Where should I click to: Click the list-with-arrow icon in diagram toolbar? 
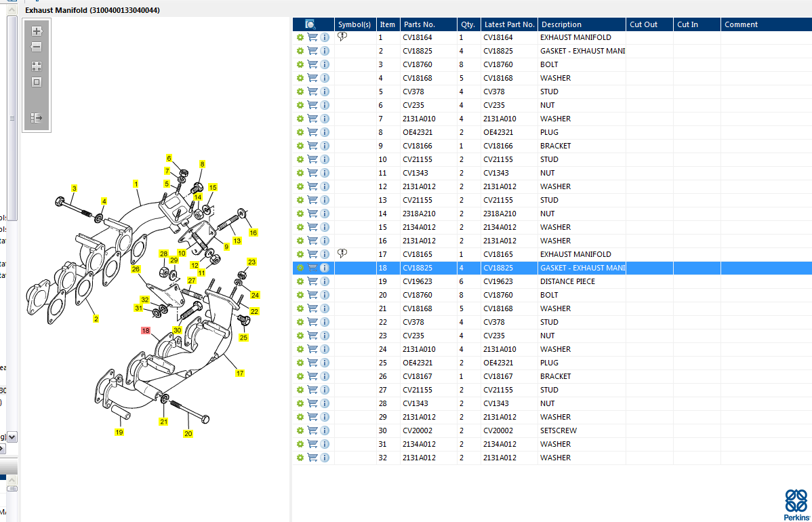tap(37, 118)
